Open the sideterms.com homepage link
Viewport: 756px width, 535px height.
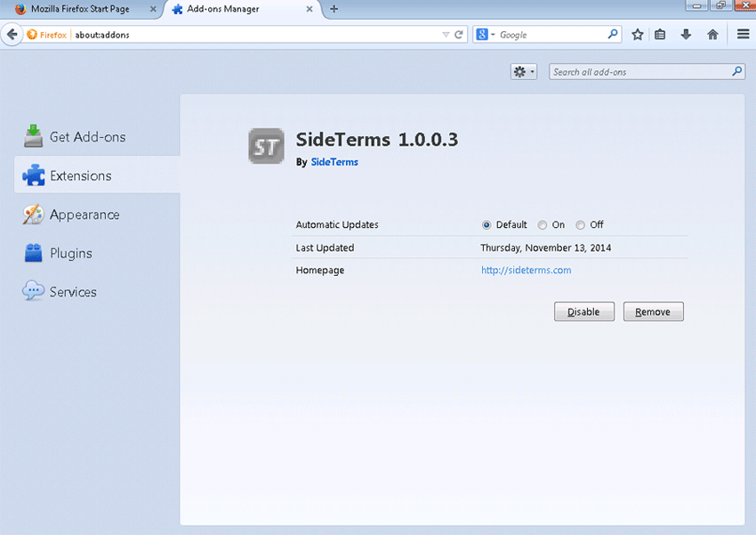pos(526,271)
